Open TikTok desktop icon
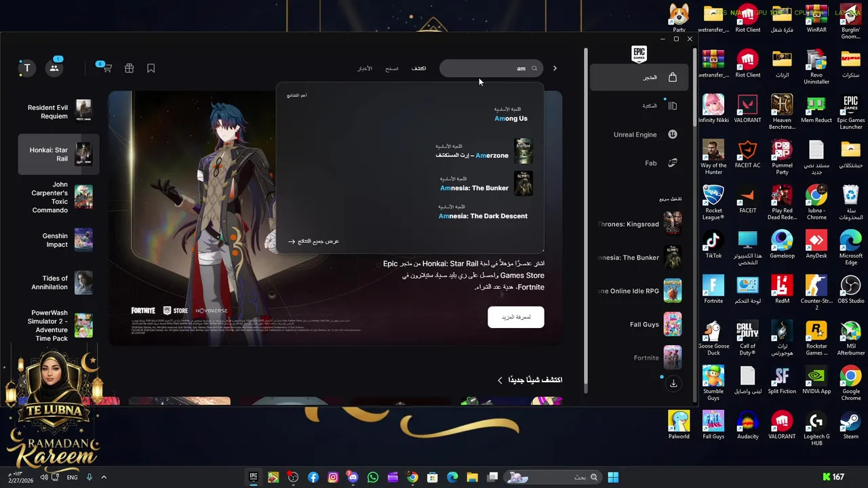Image resolution: width=868 pixels, height=488 pixels. [713, 244]
